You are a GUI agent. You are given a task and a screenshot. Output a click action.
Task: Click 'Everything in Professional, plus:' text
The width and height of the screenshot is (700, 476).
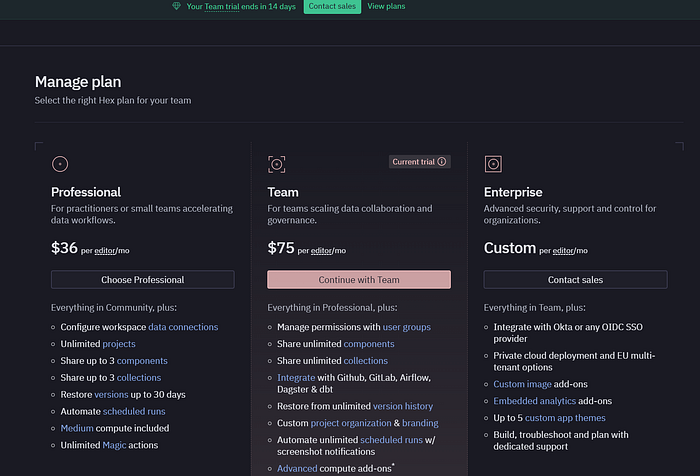coord(332,308)
